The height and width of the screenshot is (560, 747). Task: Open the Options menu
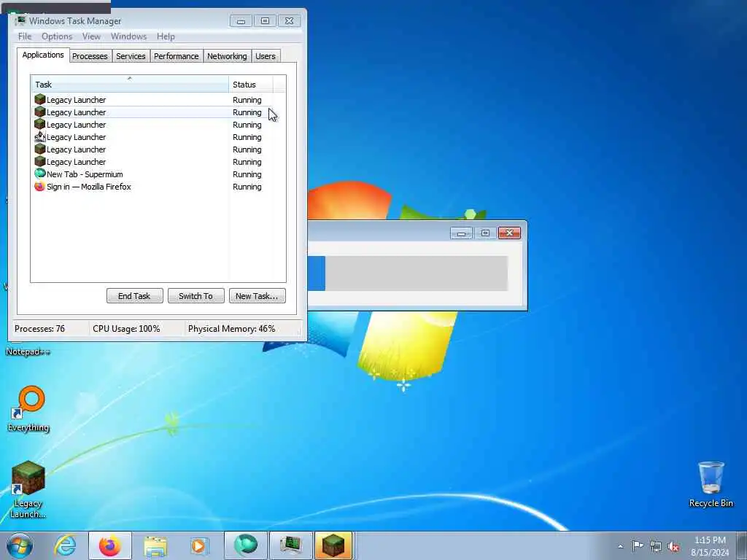tap(57, 36)
